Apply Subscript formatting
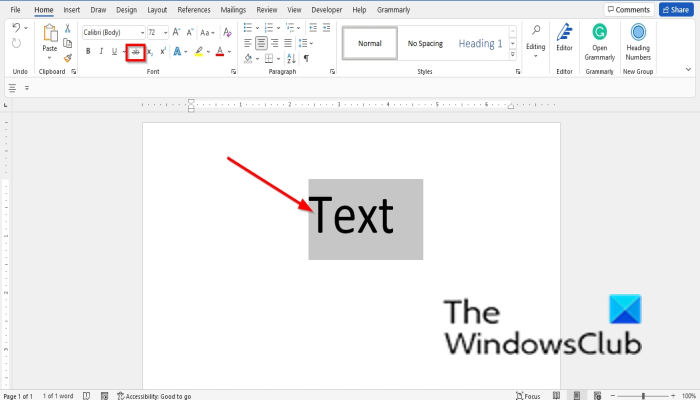 point(150,52)
